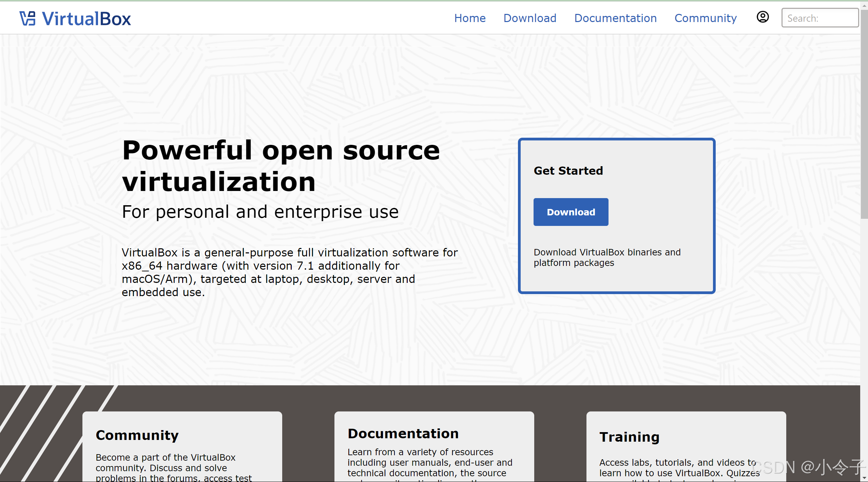Click the Training card description text
Viewport: 868px width, 482px height.
[x=678, y=468]
